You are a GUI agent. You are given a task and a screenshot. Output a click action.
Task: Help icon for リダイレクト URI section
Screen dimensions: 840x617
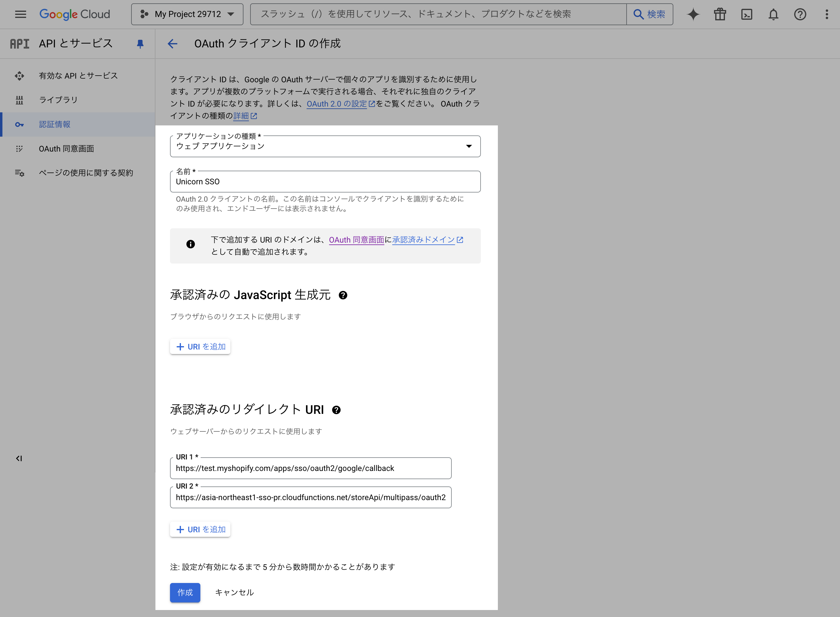[336, 410]
